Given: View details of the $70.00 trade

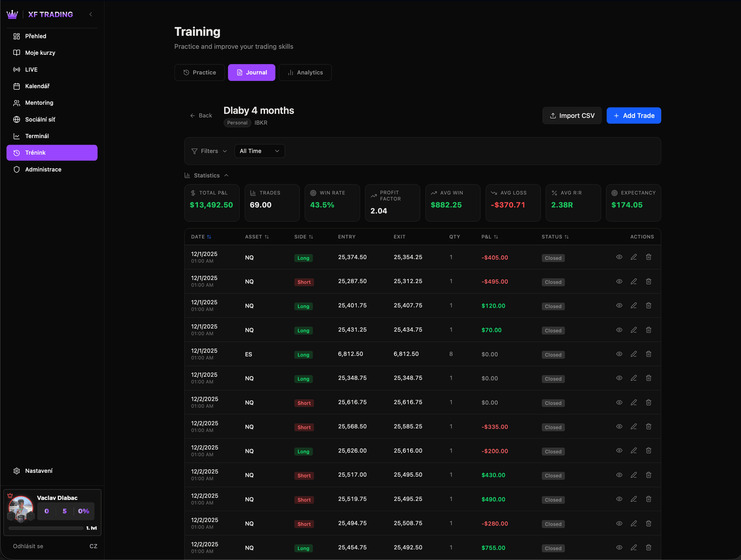Looking at the screenshot, I should pyautogui.click(x=619, y=330).
